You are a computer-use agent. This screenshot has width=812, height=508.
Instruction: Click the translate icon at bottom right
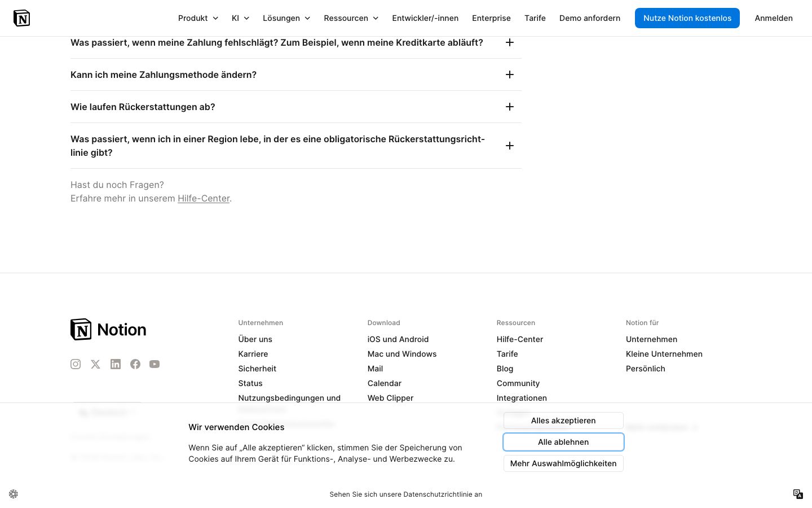tap(798, 494)
